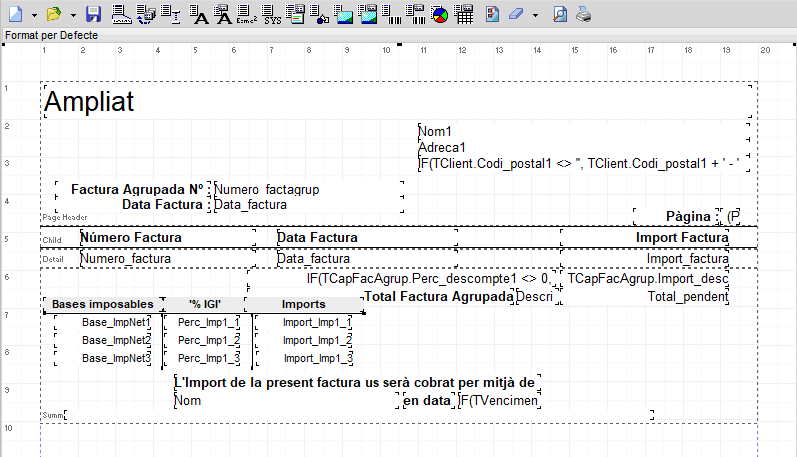Select the database text (A) tool
The image size is (797, 457).
click(x=223, y=14)
